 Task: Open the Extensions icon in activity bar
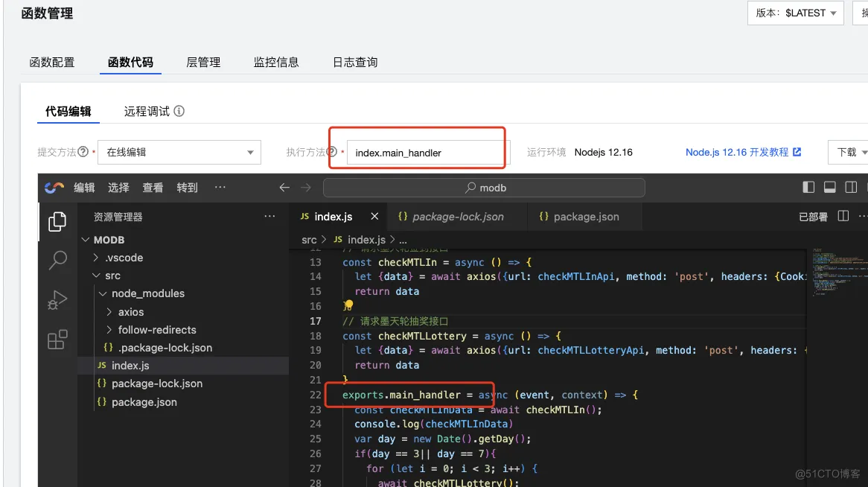[x=57, y=340]
